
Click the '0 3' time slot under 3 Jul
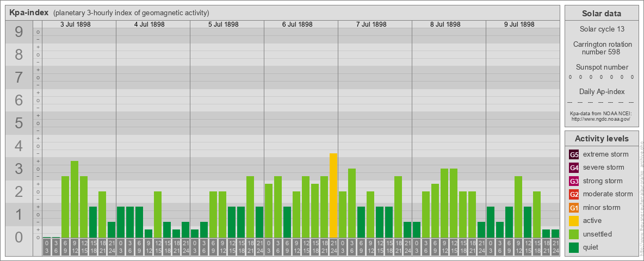pyautogui.click(x=47, y=247)
